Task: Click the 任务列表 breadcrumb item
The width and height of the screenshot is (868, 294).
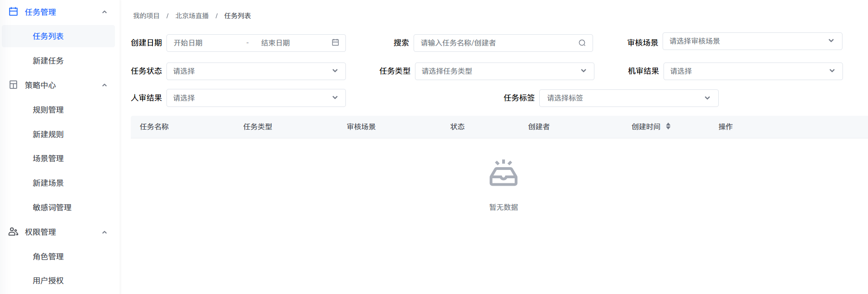Action: pyautogui.click(x=237, y=16)
